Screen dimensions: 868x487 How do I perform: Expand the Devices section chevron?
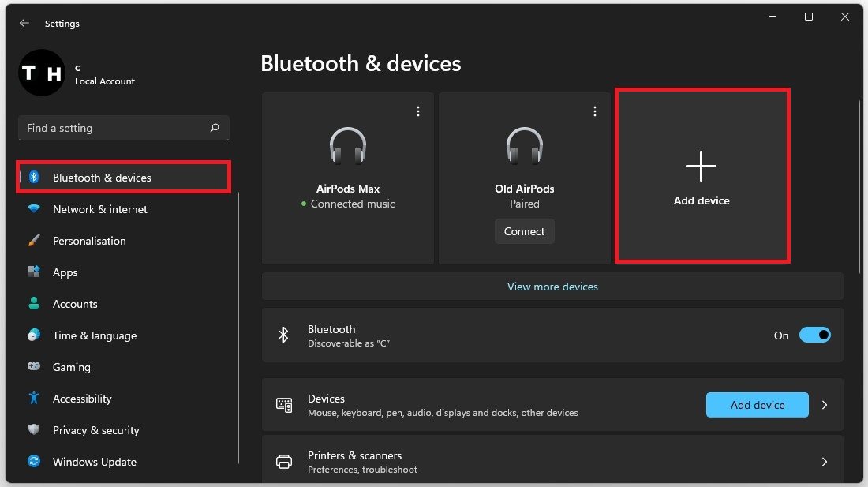click(824, 404)
